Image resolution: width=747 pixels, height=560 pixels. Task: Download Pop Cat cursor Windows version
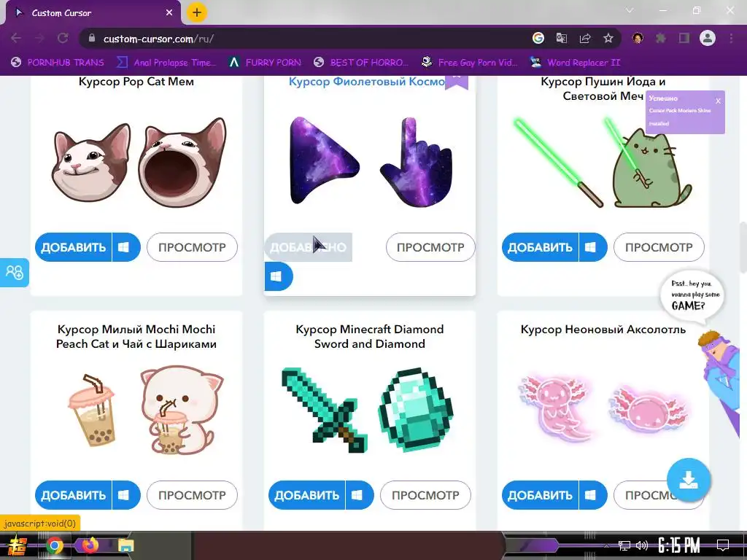126,247
